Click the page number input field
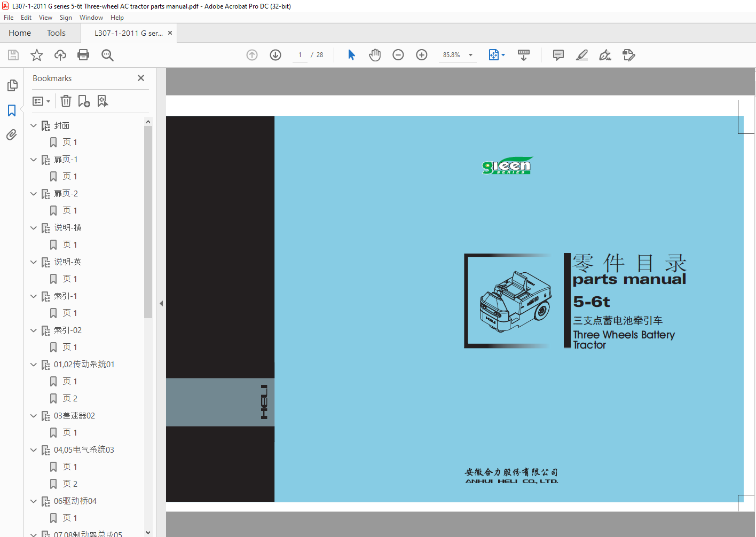This screenshot has height=537, width=756. (300, 55)
